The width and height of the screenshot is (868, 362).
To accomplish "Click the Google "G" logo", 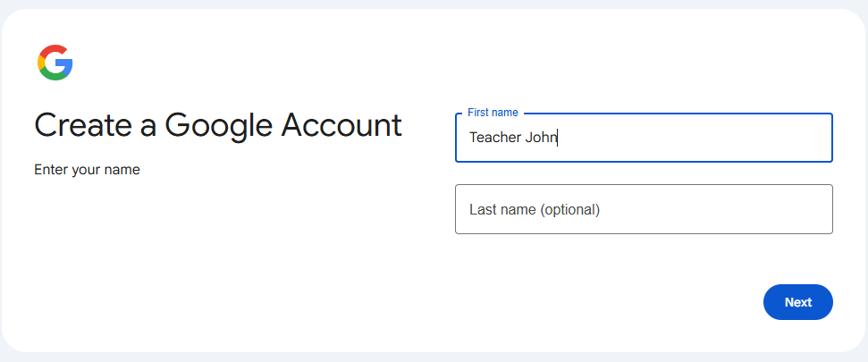I will coord(55,63).
